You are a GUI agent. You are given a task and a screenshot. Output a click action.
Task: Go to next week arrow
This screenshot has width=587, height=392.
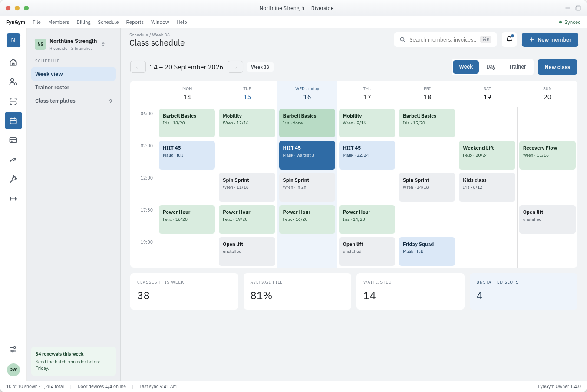point(235,67)
